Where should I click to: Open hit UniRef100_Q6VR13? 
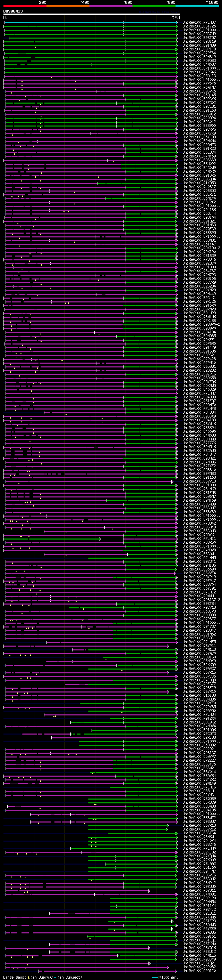point(199,825)
